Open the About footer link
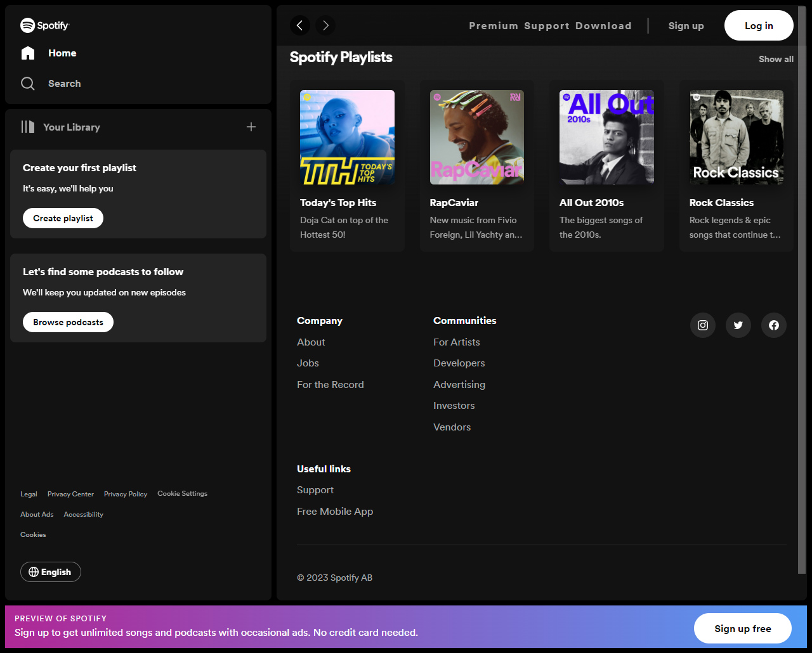This screenshot has width=812, height=653. [311, 342]
